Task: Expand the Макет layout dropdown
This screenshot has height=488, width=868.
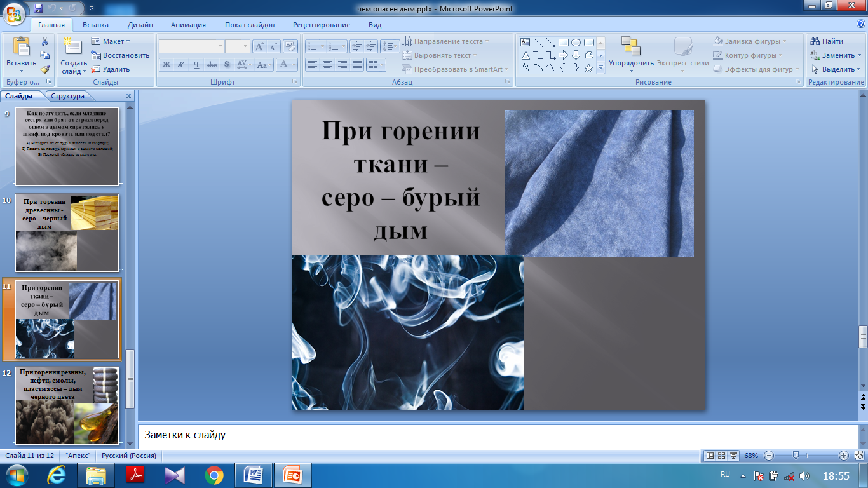Action: [x=110, y=41]
